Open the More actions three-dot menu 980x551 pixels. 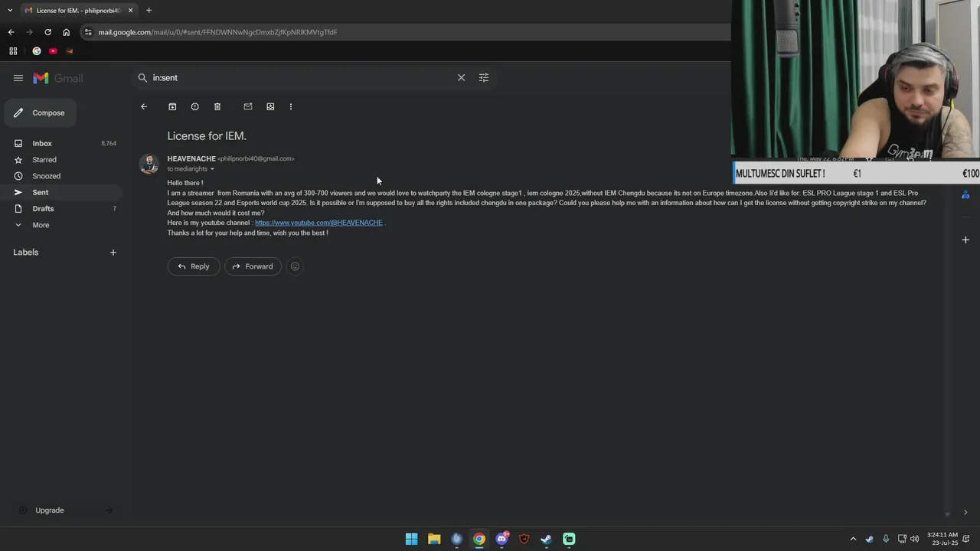(x=291, y=106)
